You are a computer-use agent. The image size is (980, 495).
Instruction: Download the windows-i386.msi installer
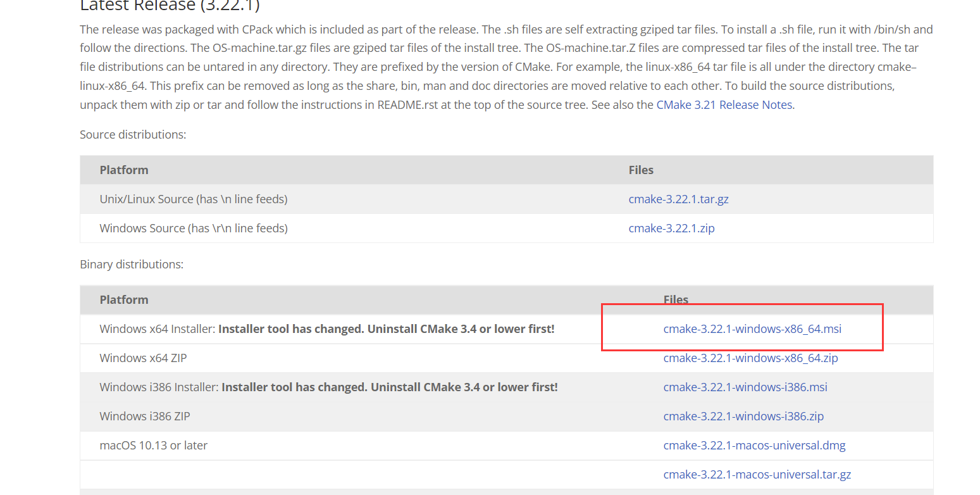pyautogui.click(x=745, y=387)
